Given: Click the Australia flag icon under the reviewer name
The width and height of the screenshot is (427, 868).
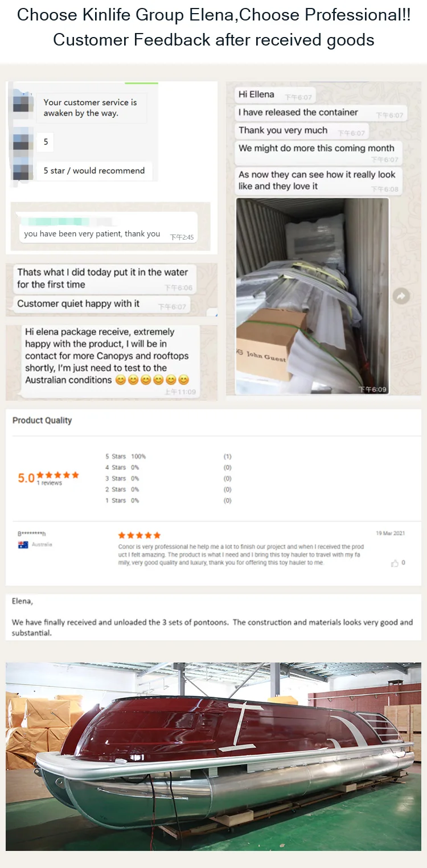Looking at the screenshot, I should point(23,545).
